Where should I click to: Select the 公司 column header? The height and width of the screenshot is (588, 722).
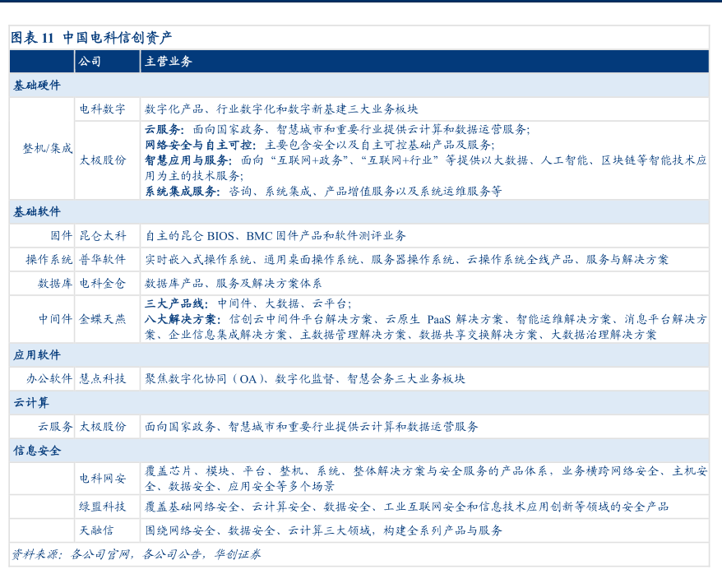[x=90, y=62]
